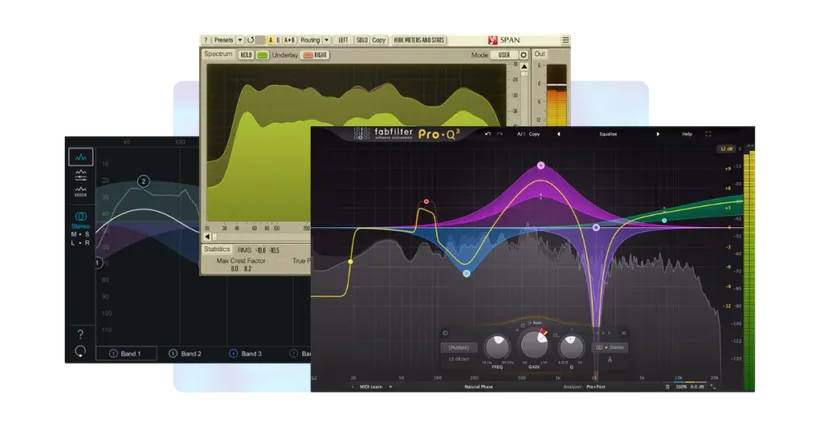Click the SPAN help question mark button
The width and height of the screenshot is (840, 430).
206,40
